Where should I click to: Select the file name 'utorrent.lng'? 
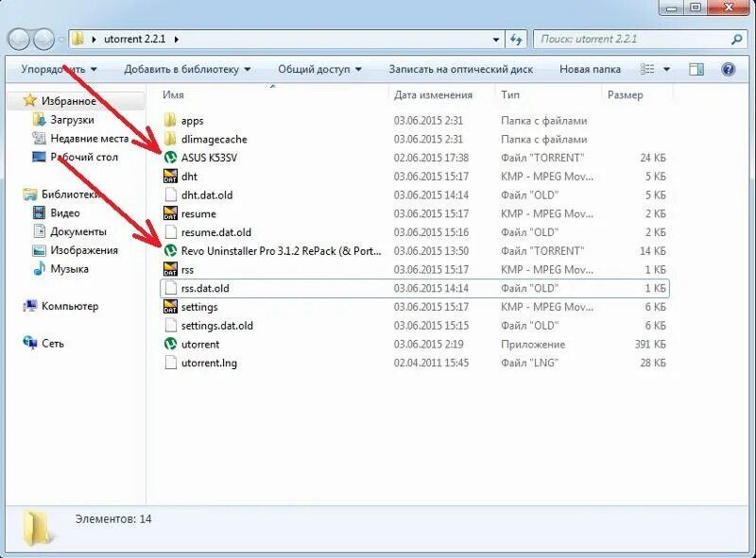pyautogui.click(x=209, y=363)
